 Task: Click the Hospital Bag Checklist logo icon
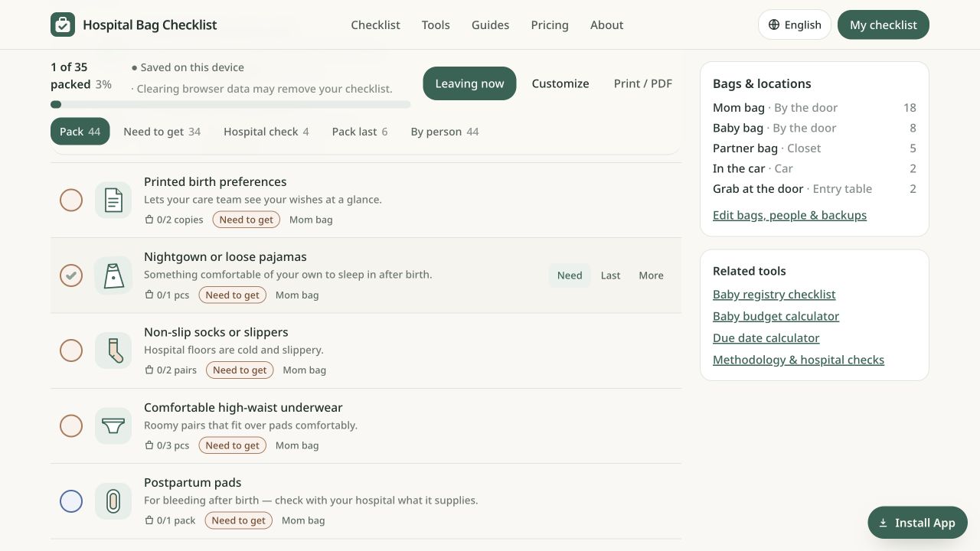(x=63, y=24)
